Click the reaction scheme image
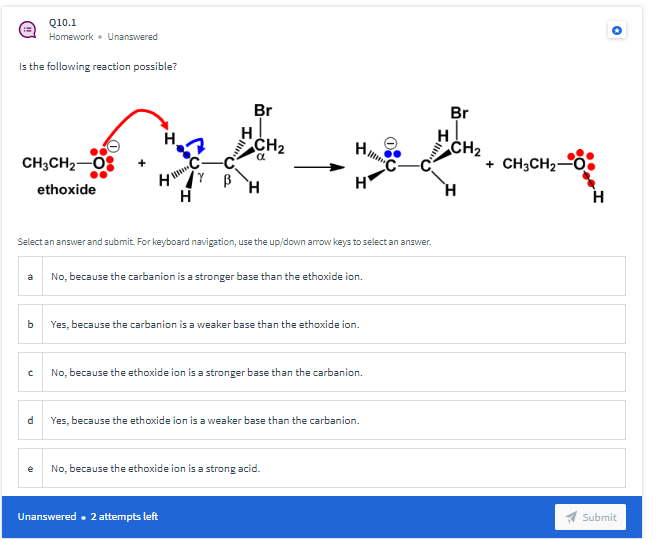 [313, 154]
